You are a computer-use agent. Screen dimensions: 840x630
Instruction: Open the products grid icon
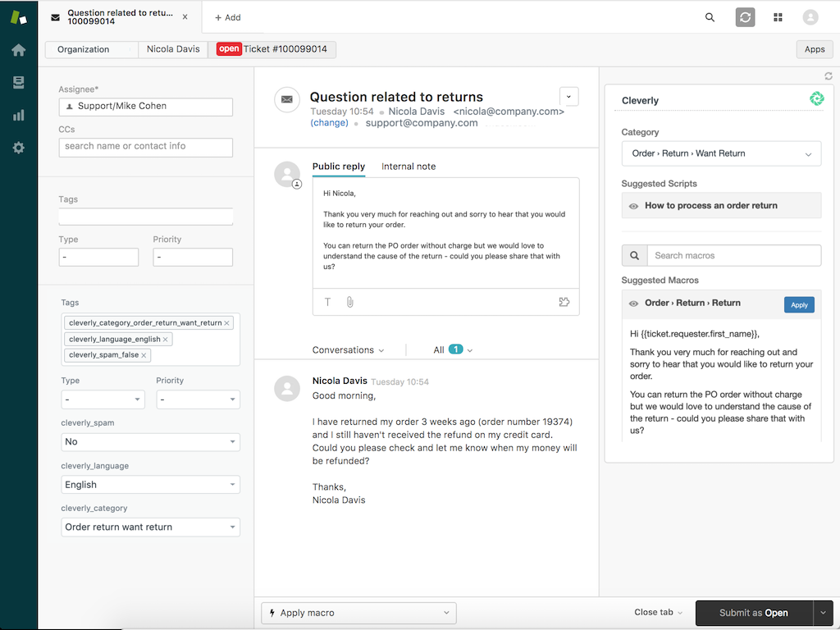click(778, 17)
